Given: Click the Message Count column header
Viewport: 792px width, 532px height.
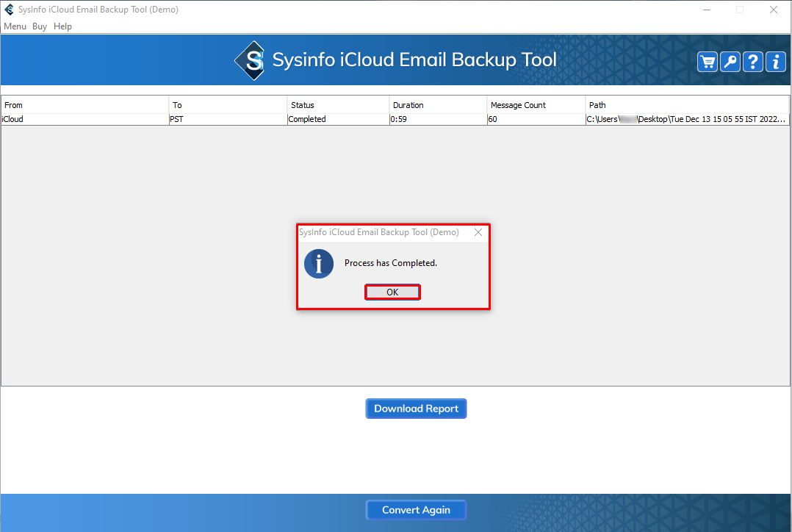Looking at the screenshot, I should pyautogui.click(x=536, y=105).
